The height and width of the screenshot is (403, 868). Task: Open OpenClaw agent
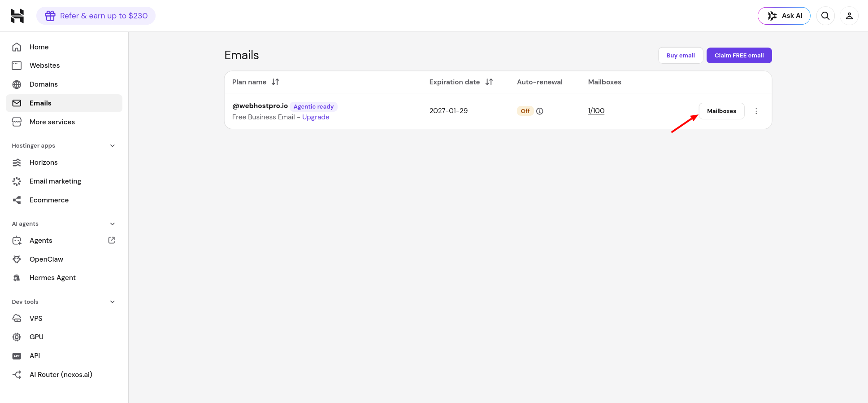coord(64,259)
